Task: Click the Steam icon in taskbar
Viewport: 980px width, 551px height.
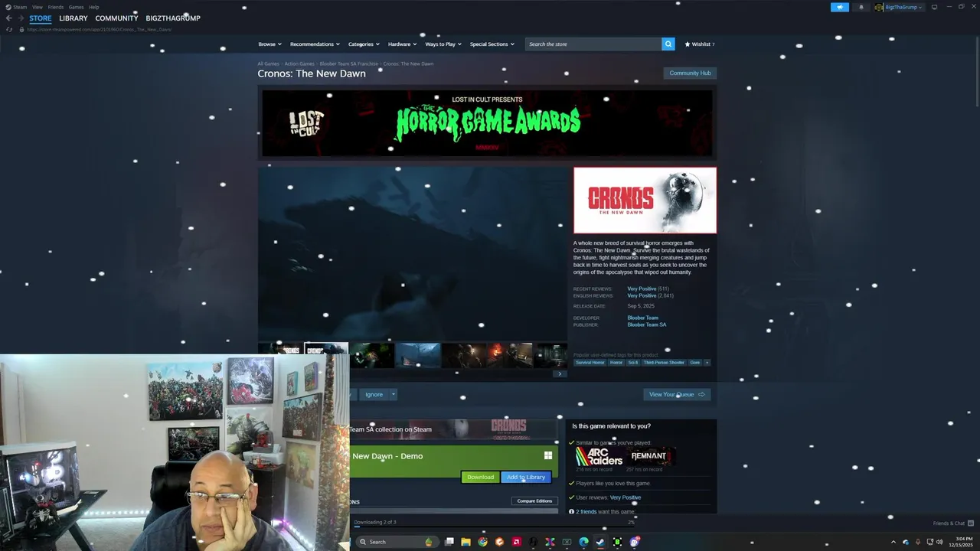Action: pos(600,542)
